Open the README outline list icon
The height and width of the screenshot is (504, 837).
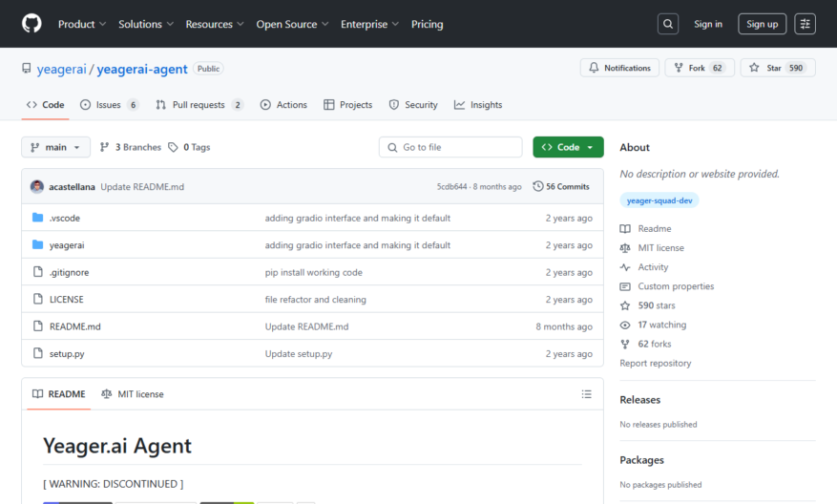[587, 394]
